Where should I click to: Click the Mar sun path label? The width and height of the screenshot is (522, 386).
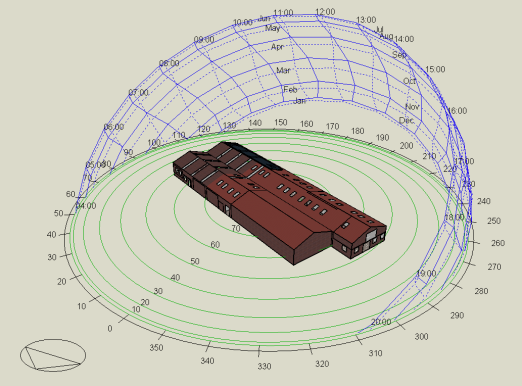[283, 70]
